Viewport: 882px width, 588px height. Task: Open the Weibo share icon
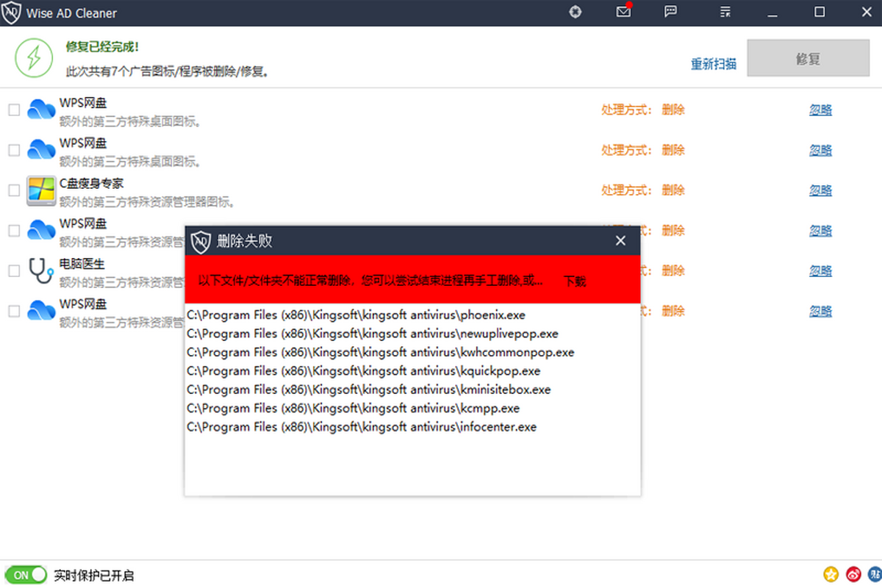[x=853, y=575]
